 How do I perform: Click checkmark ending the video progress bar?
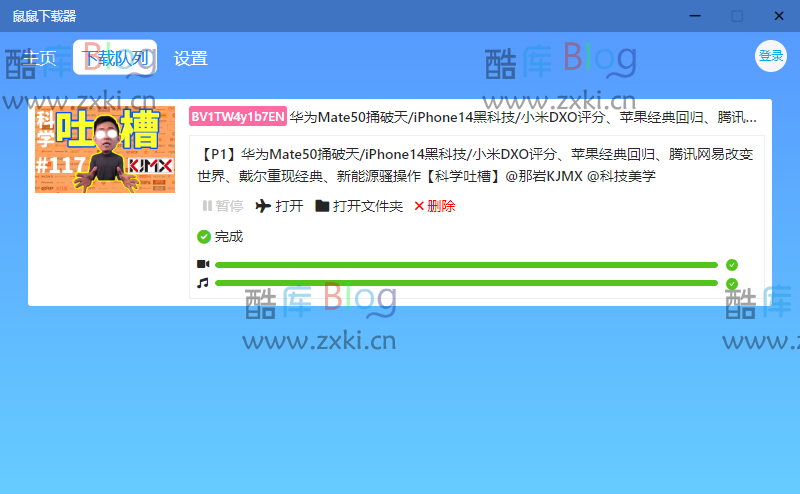pyautogui.click(x=732, y=265)
